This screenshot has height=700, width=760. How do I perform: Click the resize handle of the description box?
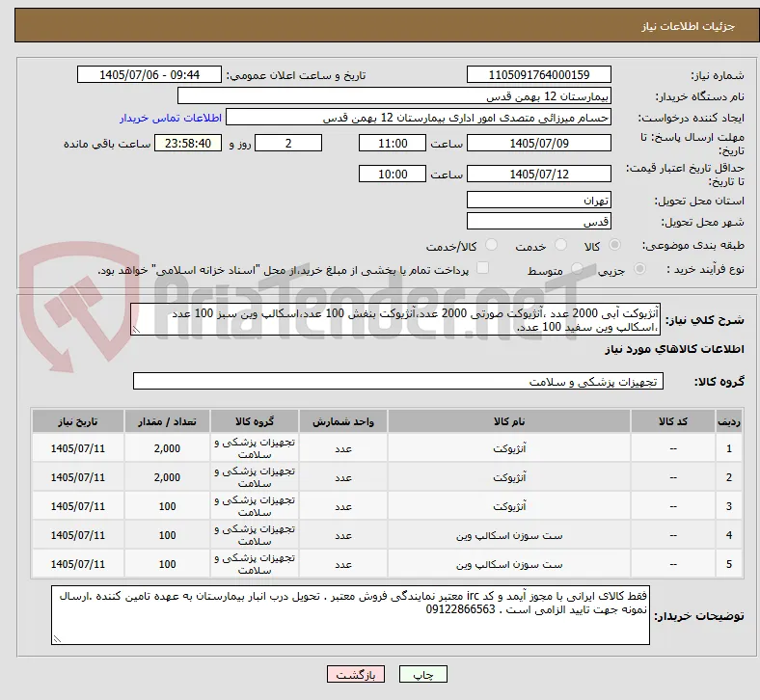136,330
